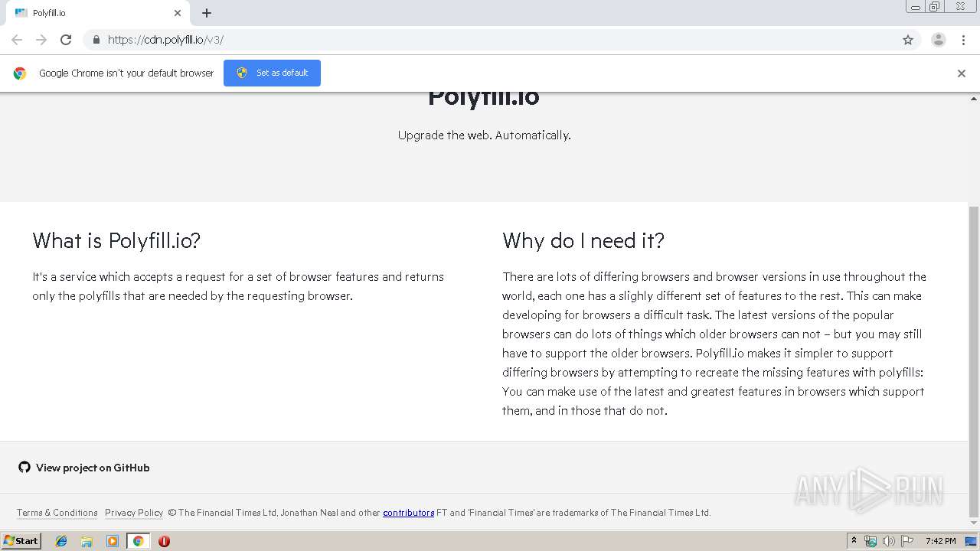Image resolution: width=980 pixels, height=551 pixels.
Task: Reload the Polyfill.io page
Action: tap(66, 40)
